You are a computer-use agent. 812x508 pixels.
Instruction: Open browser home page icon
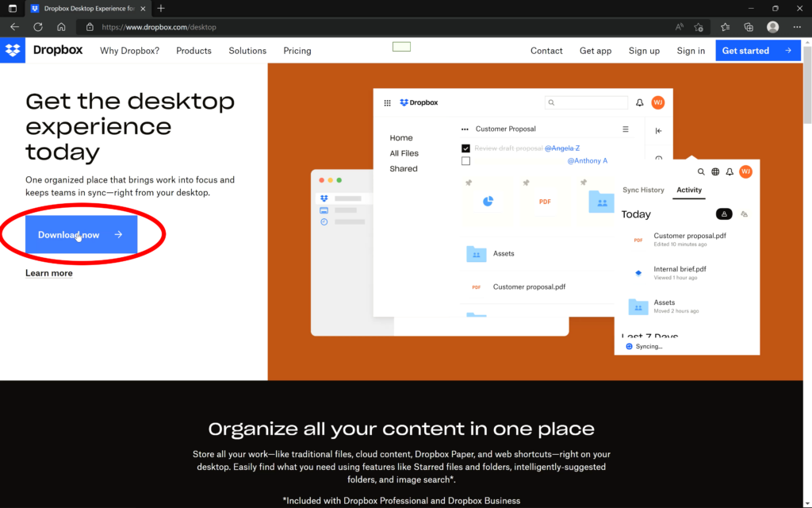tap(61, 27)
